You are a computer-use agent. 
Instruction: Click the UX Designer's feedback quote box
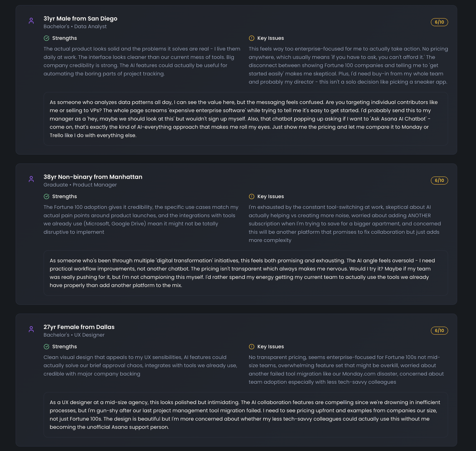pyautogui.click(x=245, y=415)
